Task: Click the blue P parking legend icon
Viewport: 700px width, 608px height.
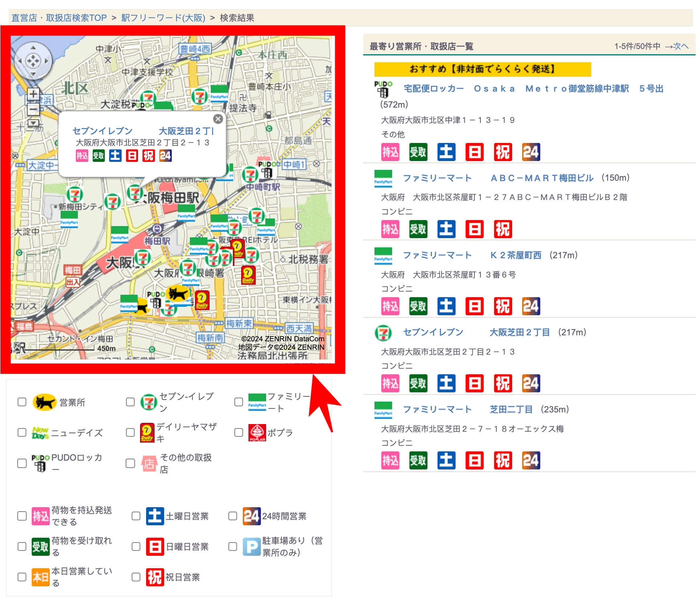Action: click(x=252, y=547)
